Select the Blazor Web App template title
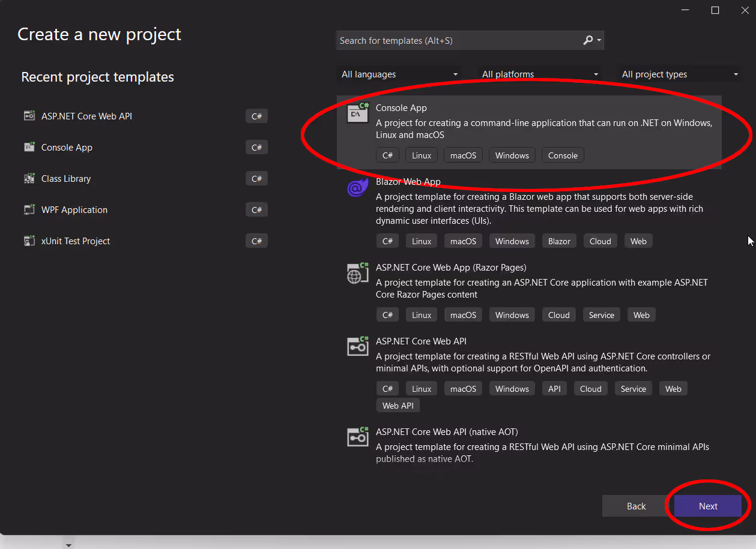 point(408,182)
